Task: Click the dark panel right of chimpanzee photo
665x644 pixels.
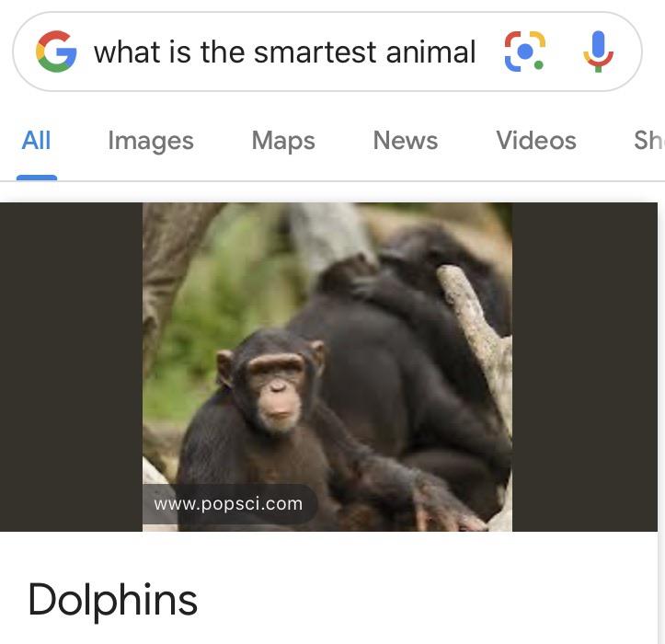Action: (x=585, y=367)
